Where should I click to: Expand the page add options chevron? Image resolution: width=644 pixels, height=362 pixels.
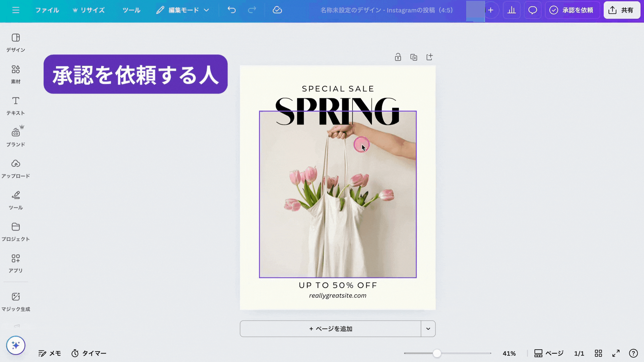[x=428, y=329]
